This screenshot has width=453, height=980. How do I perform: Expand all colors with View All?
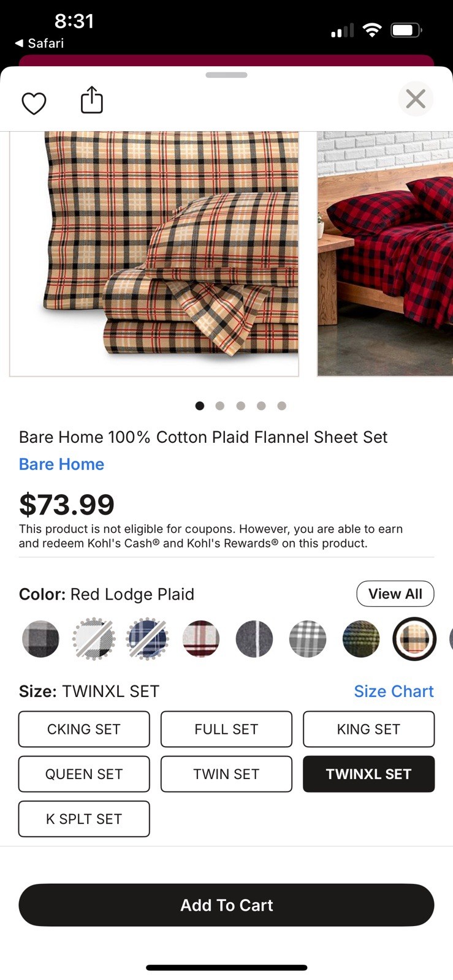(395, 594)
